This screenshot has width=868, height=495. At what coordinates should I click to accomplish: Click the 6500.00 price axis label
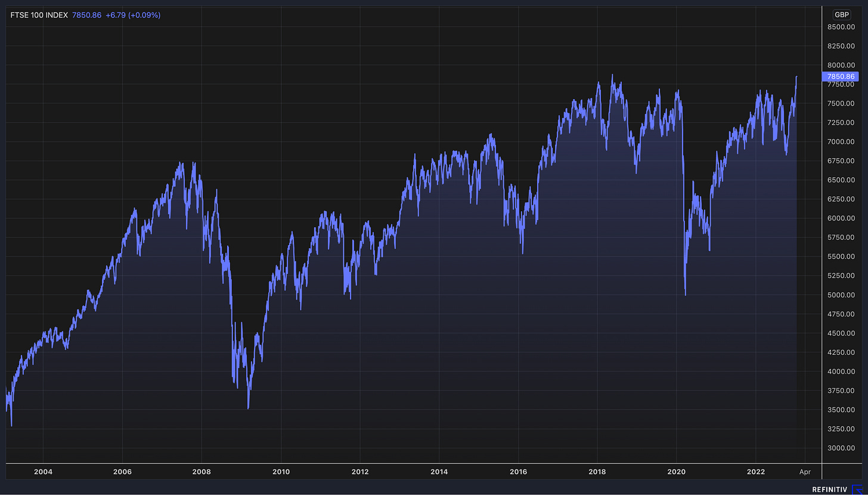(x=841, y=180)
